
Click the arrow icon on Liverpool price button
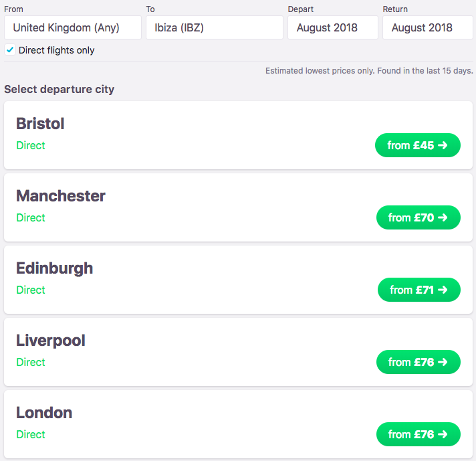pyautogui.click(x=443, y=362)
